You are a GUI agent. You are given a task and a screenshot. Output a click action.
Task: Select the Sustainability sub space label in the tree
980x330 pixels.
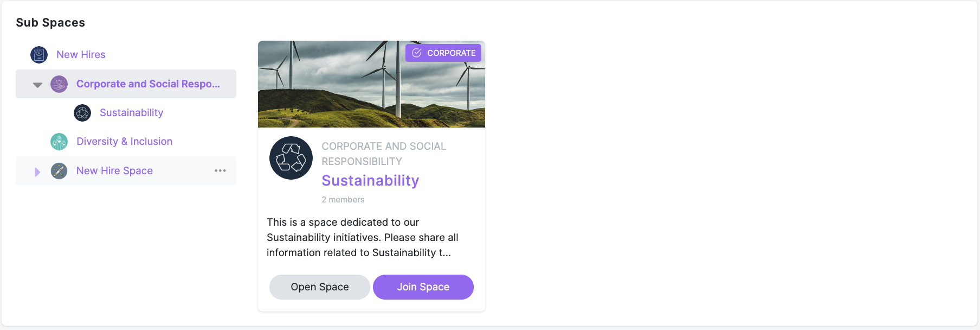[131, 113]
